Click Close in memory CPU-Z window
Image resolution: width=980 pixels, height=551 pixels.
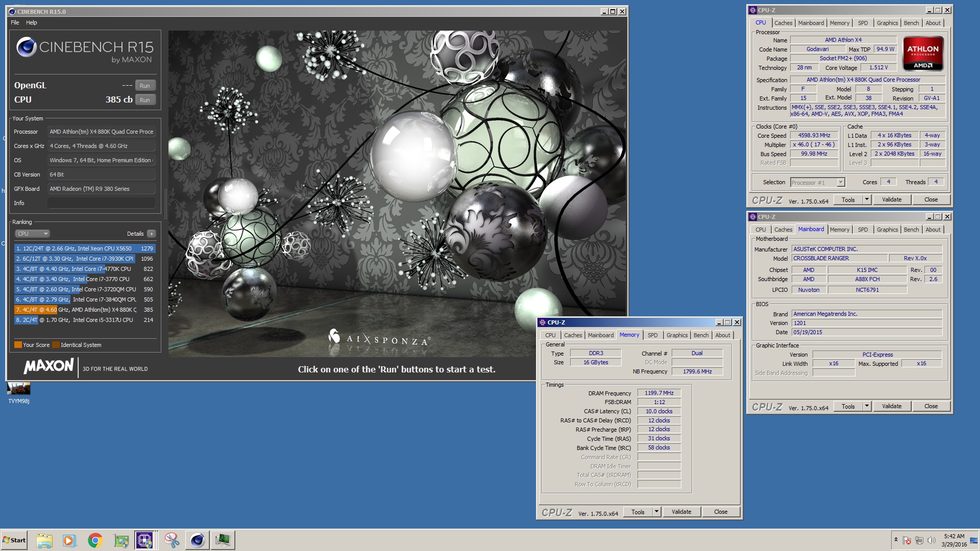(x=721, y=512)
